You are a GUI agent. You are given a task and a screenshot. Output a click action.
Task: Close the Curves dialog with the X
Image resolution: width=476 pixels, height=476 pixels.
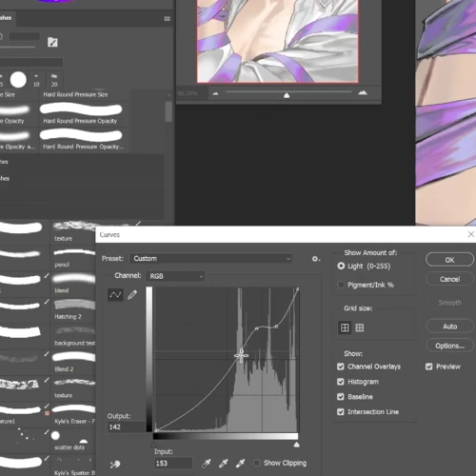click(471, 234)
